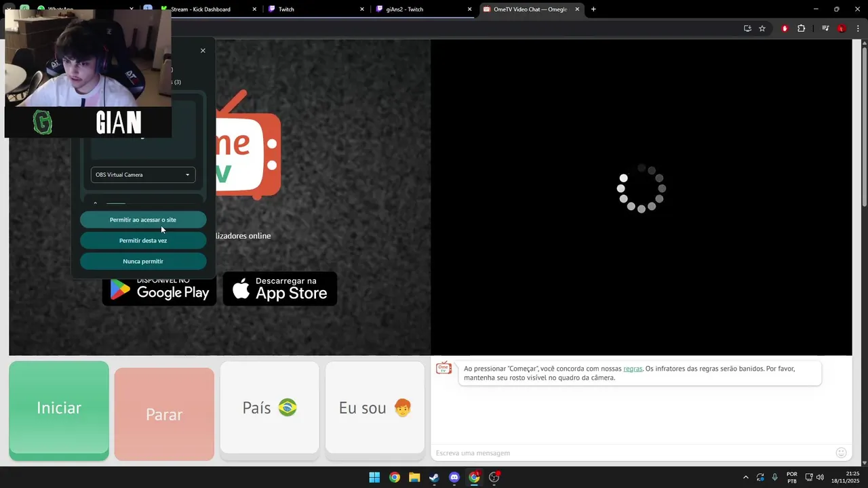Choose Permitir desta vez
868x488 pixels.
click(x=143, y=241)
